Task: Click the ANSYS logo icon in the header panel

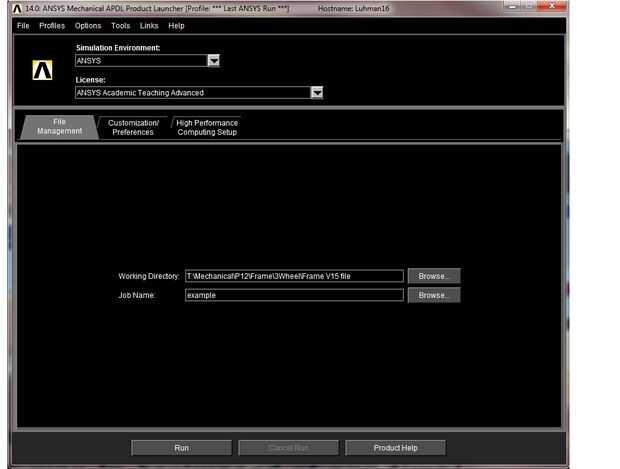Action: click(42, 70)
